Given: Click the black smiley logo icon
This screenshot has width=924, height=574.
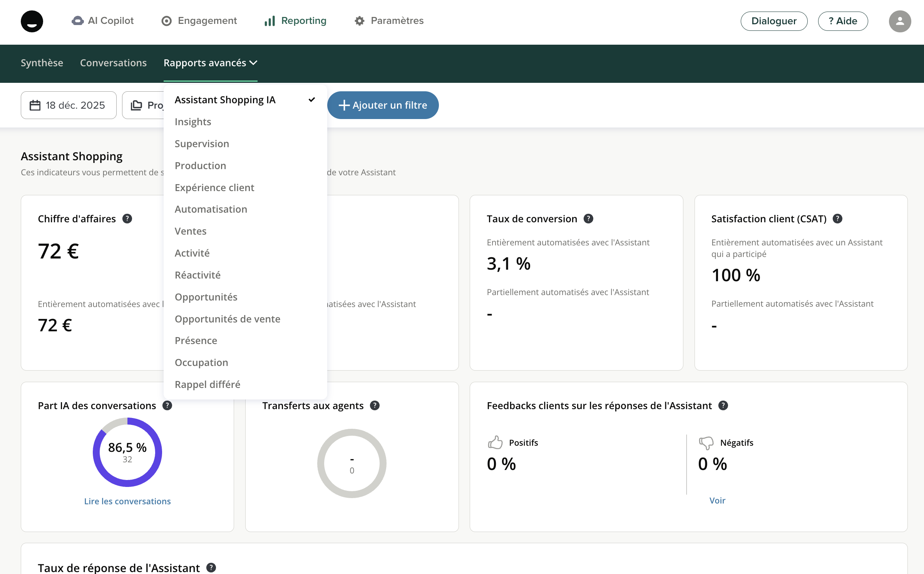Looking at the screenshot, I should click(x=32, y=21).
